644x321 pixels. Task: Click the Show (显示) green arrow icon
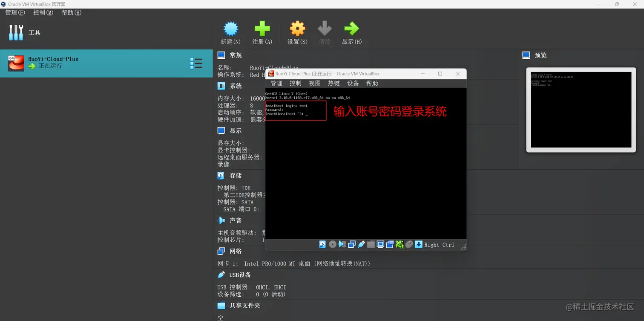351,29
